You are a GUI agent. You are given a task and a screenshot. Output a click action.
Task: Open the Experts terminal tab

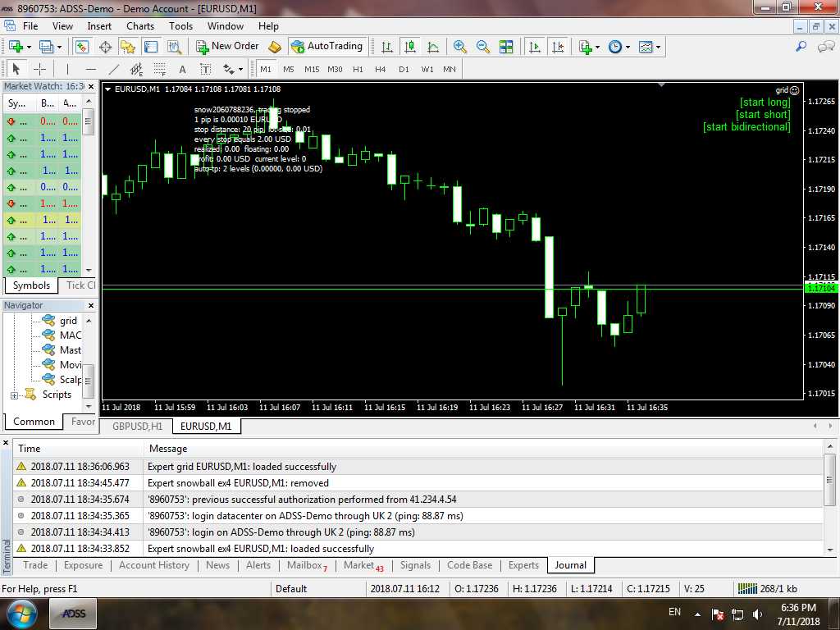(x=523, y=565)
